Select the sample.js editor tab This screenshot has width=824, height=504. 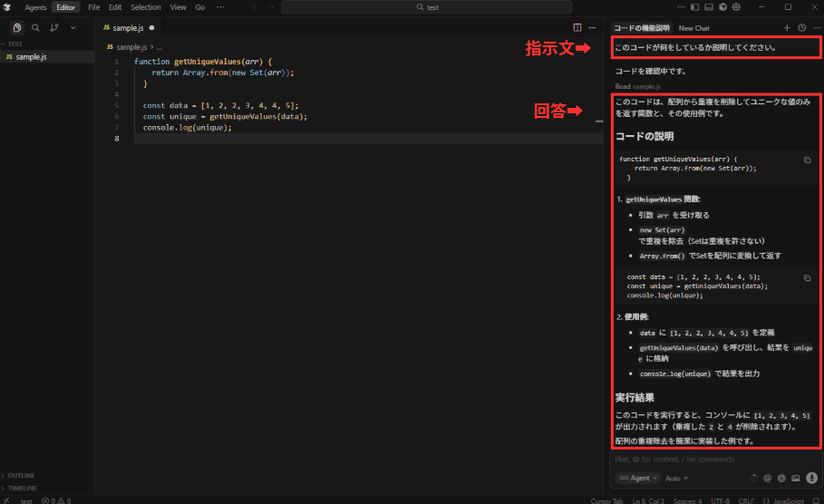pyautogui.click(x=129, y=28)
